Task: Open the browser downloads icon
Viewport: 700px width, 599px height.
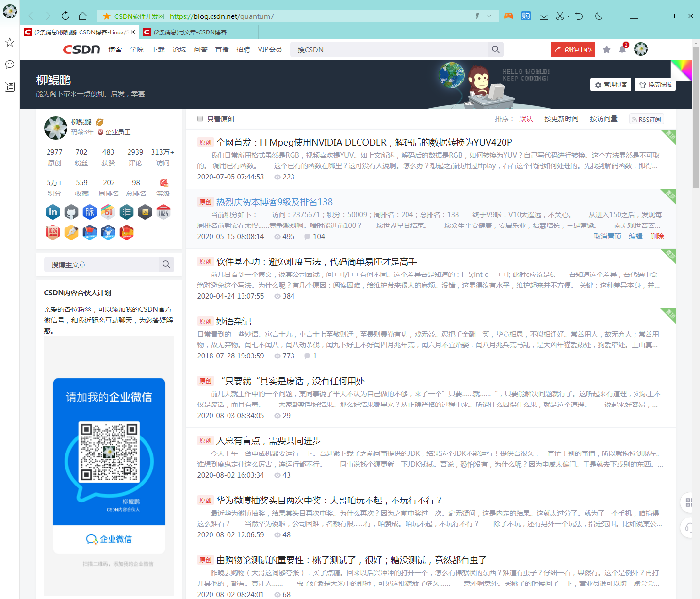Action: click(544, 16)
